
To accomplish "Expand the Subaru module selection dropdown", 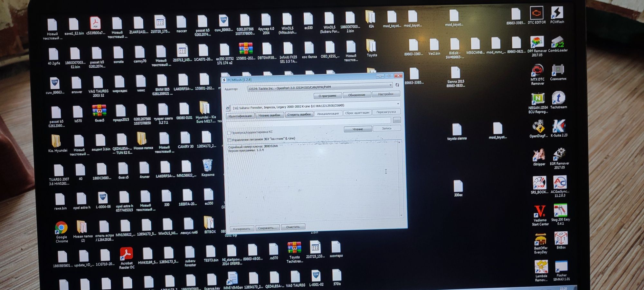I will pos(398,104).
